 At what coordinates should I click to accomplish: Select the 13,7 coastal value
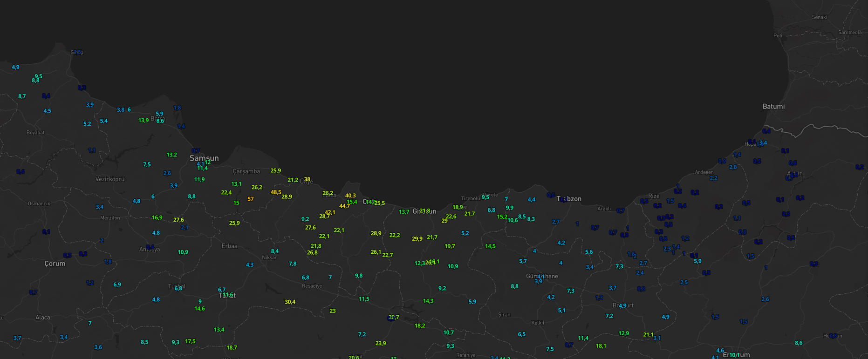(404, 212)
